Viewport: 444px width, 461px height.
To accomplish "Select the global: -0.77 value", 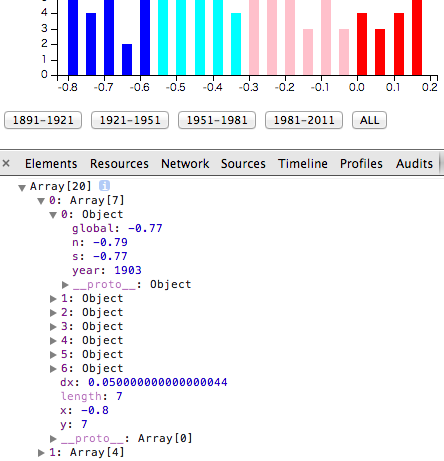I will pos(145,228).
